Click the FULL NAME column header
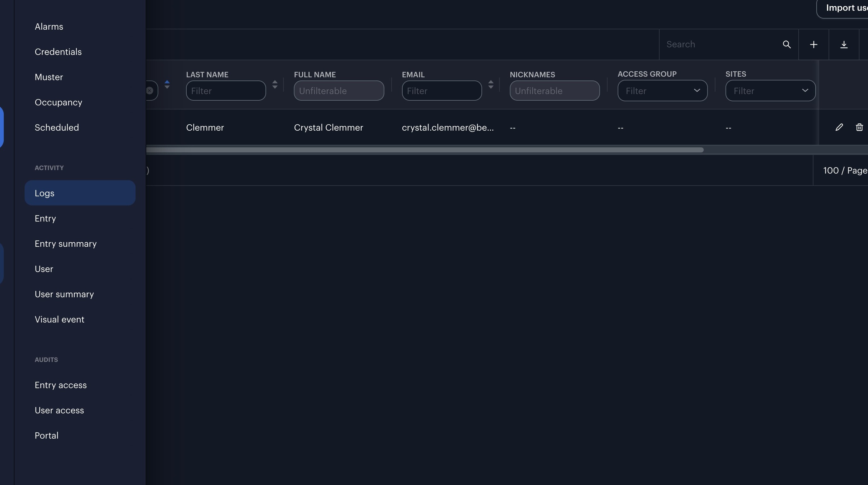Image resolution: width=868 pixels, height=485 pixels. point(315,74)
